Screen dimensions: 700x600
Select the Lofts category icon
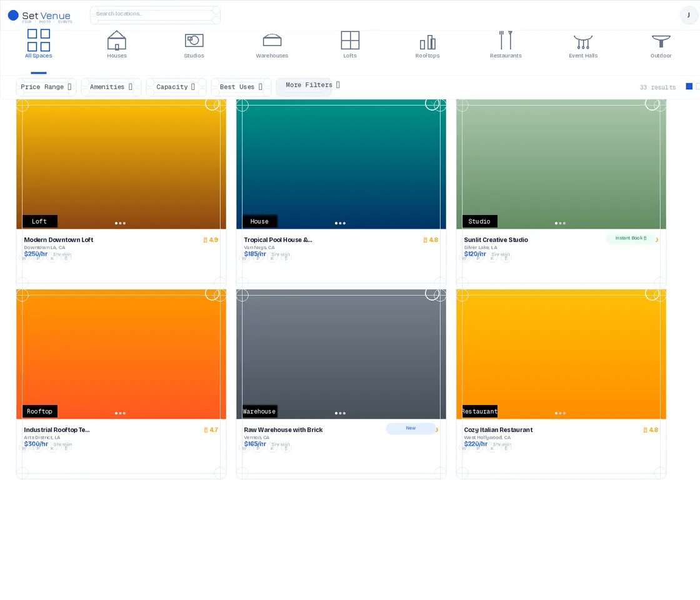pyautogui.click(x=350, y=40)
